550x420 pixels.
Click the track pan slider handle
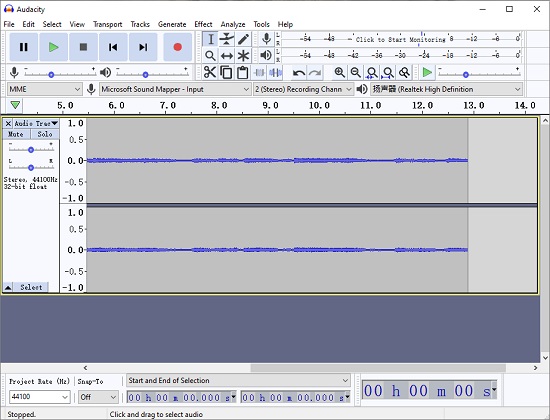[31, 168]
